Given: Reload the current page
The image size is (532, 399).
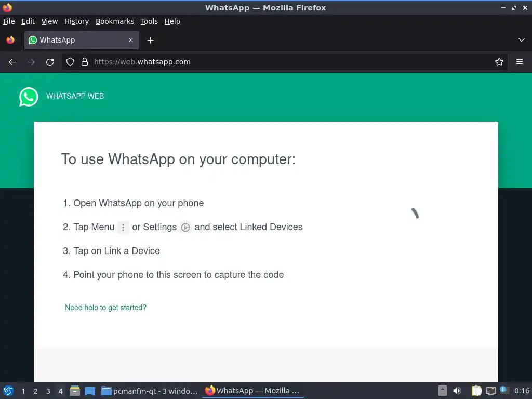Looking at the screenshot, I should [x=50, y=62].
